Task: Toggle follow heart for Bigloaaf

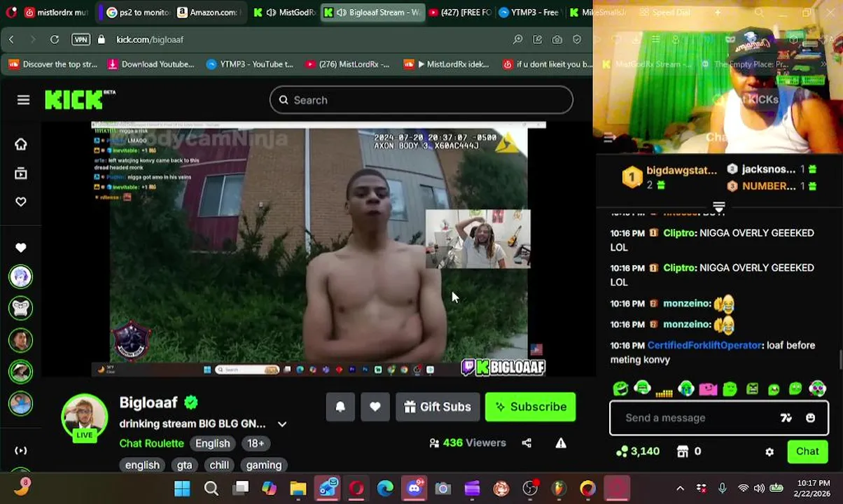Action: click(x=375, y=407)
